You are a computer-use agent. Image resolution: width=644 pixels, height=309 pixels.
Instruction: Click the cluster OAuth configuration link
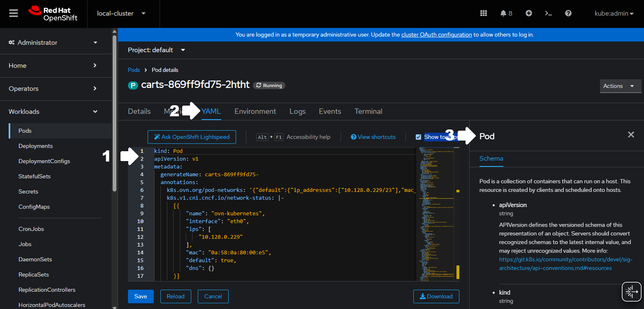436,35
